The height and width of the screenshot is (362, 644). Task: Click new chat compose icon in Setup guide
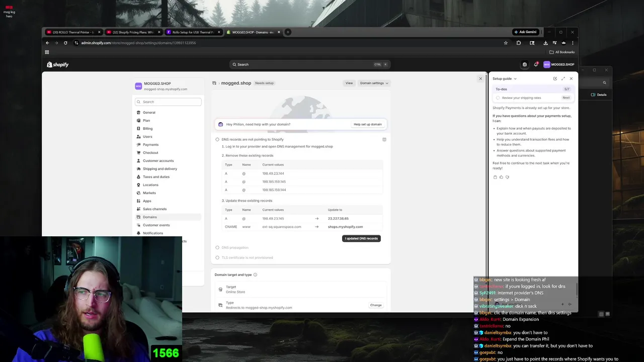(555, 78)
